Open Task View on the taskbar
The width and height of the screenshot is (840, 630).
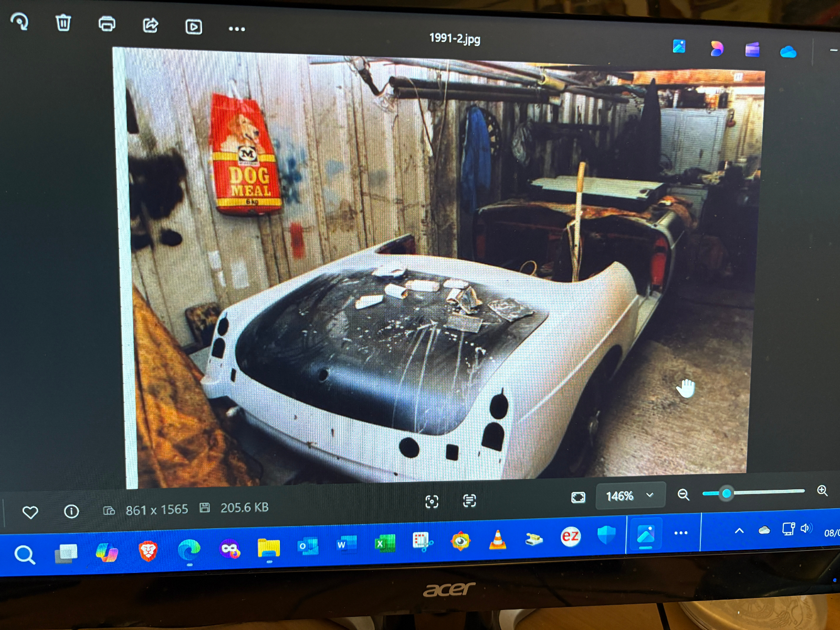click(66, 553)
